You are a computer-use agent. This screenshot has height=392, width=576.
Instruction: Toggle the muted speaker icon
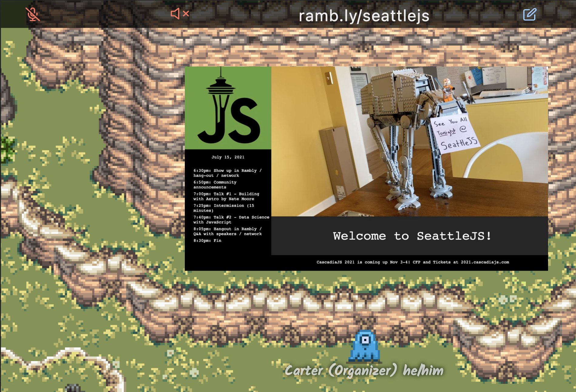(180, 14)
